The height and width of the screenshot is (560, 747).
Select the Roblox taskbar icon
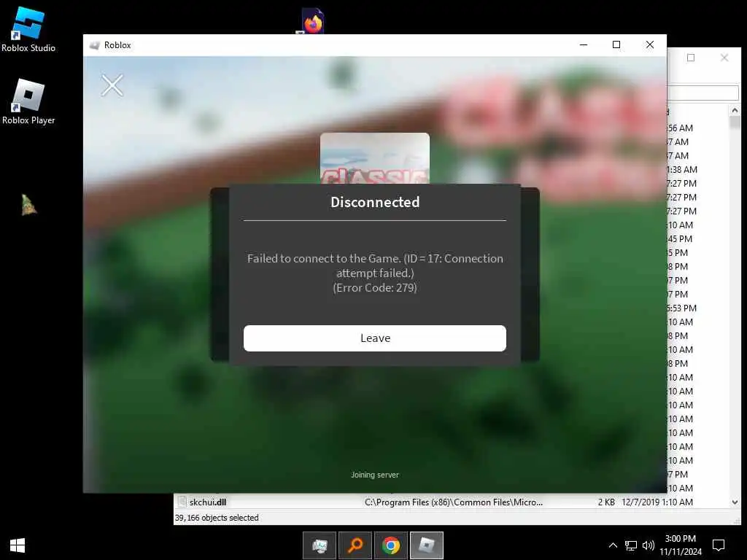(x=426, y=545)
